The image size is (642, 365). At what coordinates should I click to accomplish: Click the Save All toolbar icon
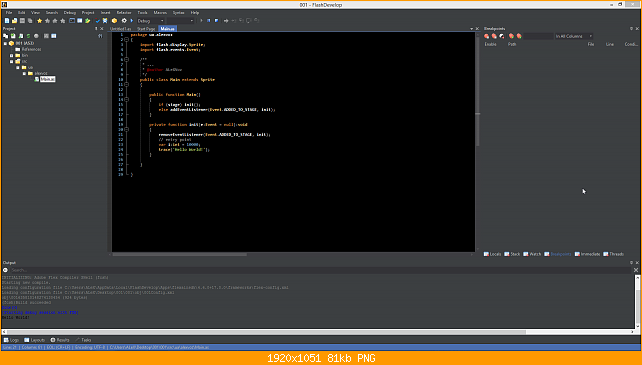(x=30, y=20)
